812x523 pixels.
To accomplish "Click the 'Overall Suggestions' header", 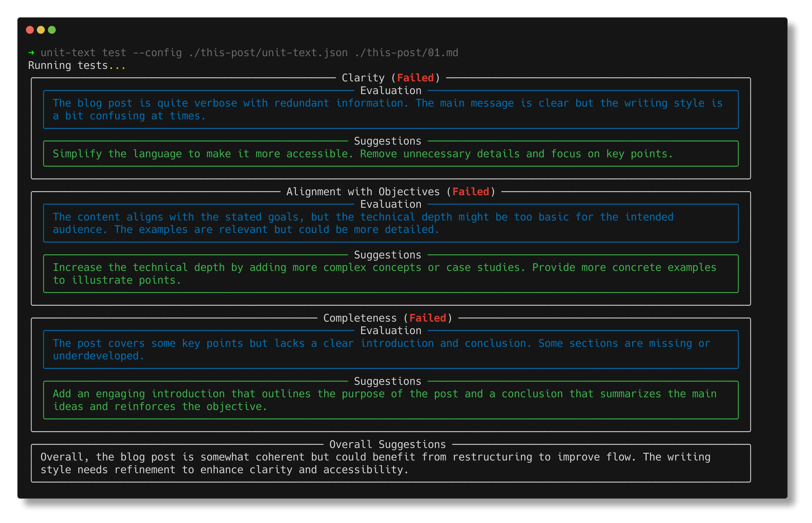I will pyautogui.click(x=388, y=444).
